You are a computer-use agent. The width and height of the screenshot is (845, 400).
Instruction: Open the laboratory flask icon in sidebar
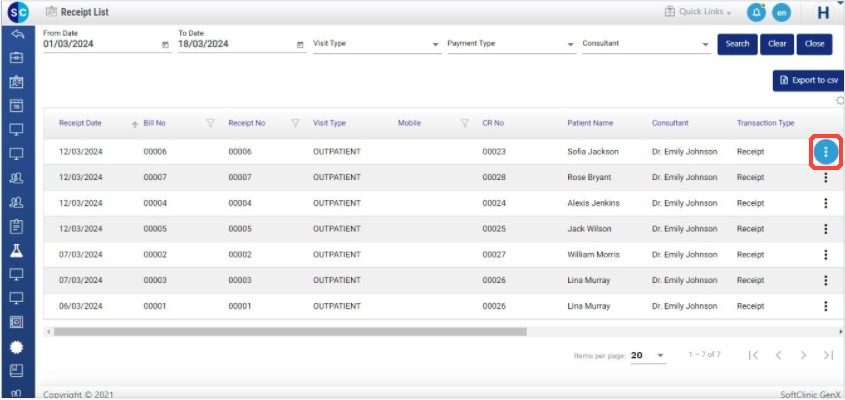tap(16, 250)
